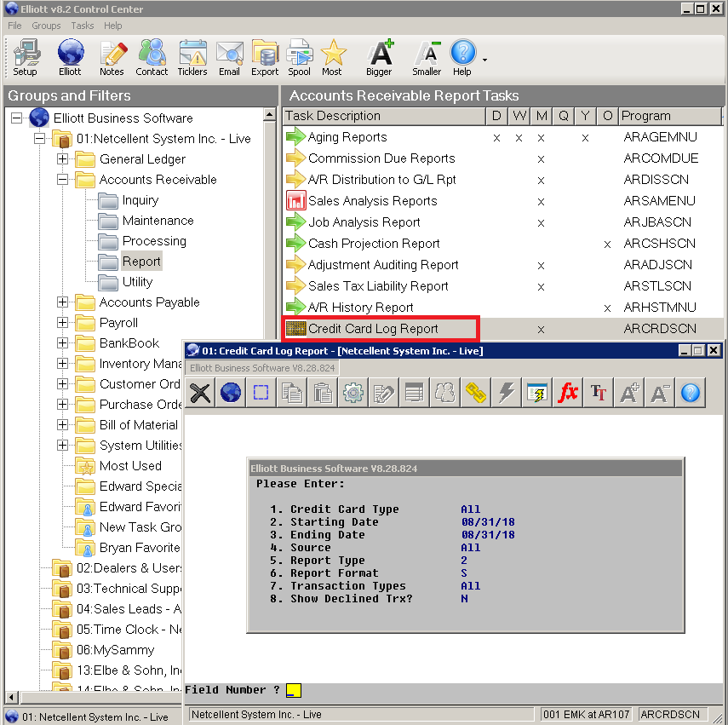Open the main toolbar options arrow beside Help
728x725 pixels.
pyautogui.click(x=484, y=60)
